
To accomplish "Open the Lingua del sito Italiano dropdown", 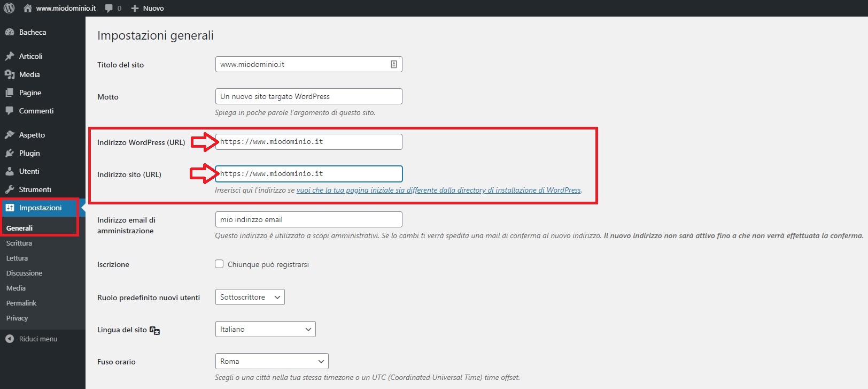I will pos(266,329).
